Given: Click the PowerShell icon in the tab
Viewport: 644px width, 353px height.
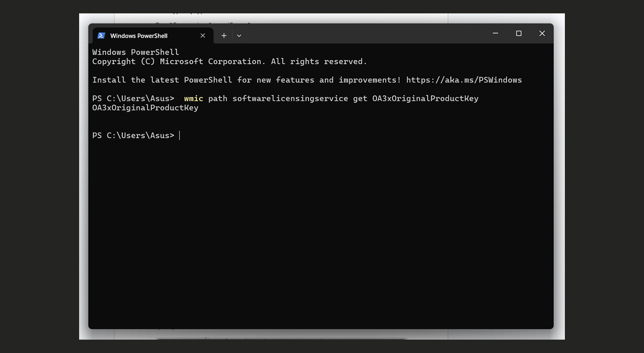Looking at the screenshot, I should pyautogui.click(x=101, y=36).
